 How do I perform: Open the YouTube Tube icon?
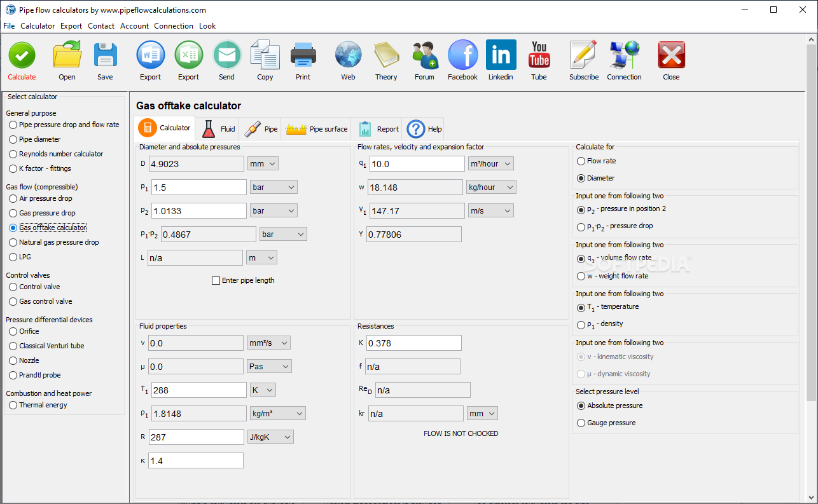click(x=539, y=55)
